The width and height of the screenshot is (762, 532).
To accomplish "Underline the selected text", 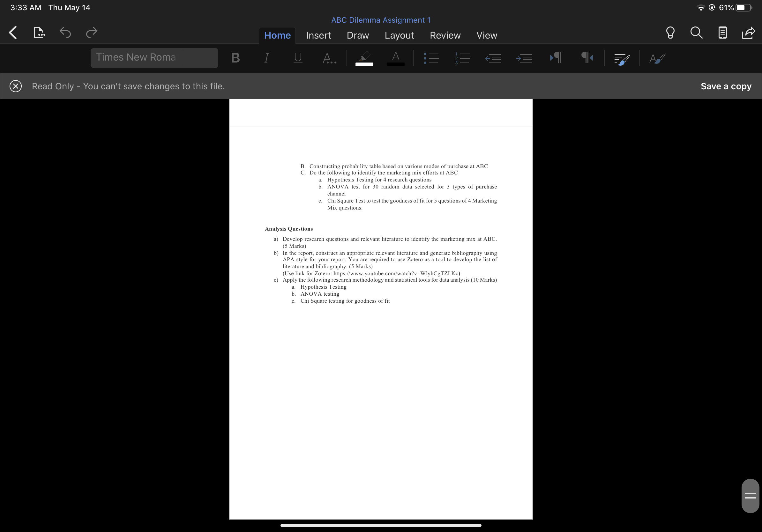I will [x=297, y=58].
